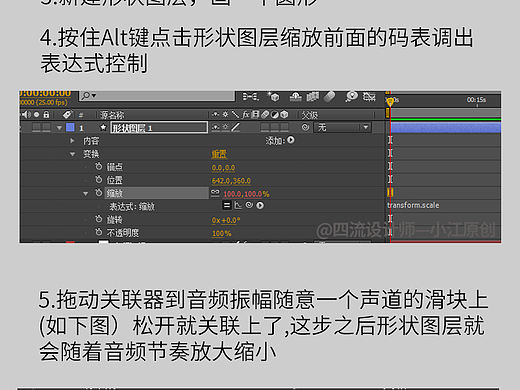Screen dimensions: 520x390
Task: Toggle collapse transformations switch on layer 1
Action: (x=226, y=127)
